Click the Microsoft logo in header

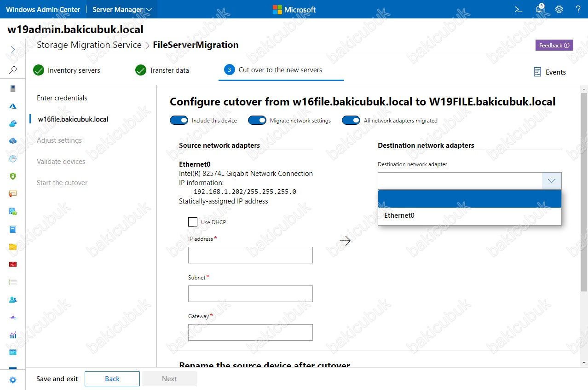294,9
